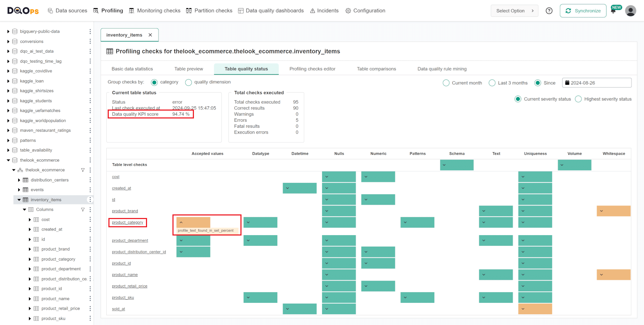This screenshot has width=644, height=325.
Task: Open kebab menu for maven_restaurant_ratings
Action: [90, 130]
